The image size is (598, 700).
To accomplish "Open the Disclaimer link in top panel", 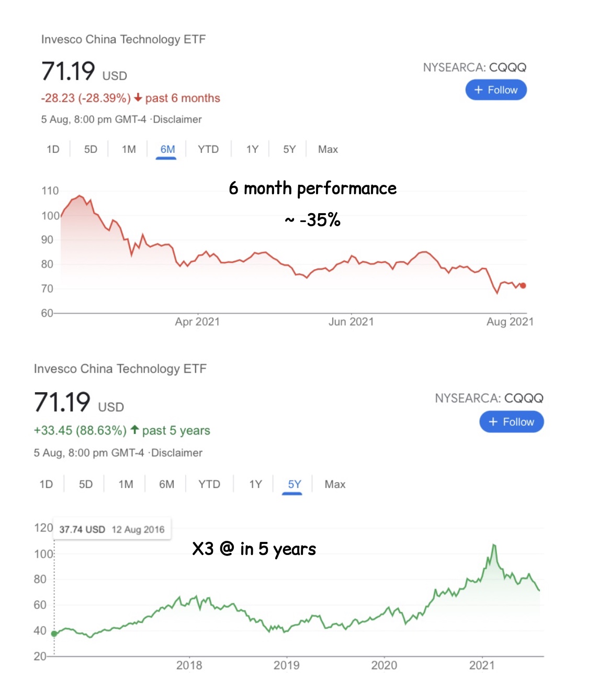I will point(177,119).
